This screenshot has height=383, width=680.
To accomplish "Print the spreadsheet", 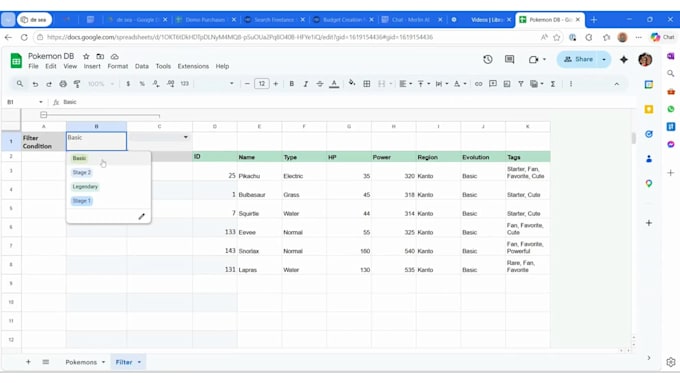I will click(x=63, y=84).
